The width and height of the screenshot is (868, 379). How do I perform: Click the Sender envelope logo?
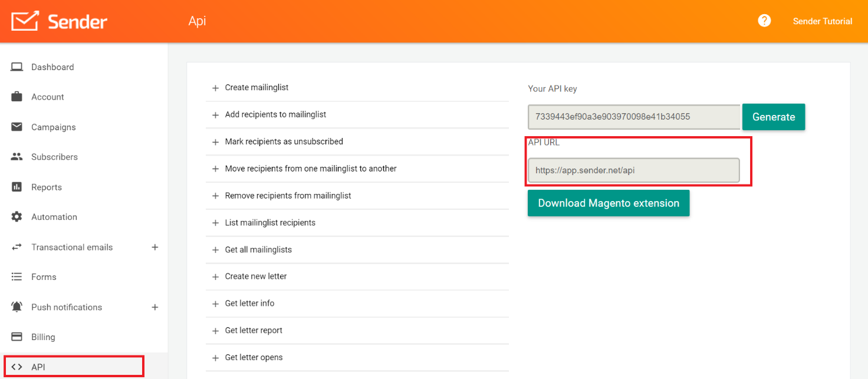[x=25, y=21]
